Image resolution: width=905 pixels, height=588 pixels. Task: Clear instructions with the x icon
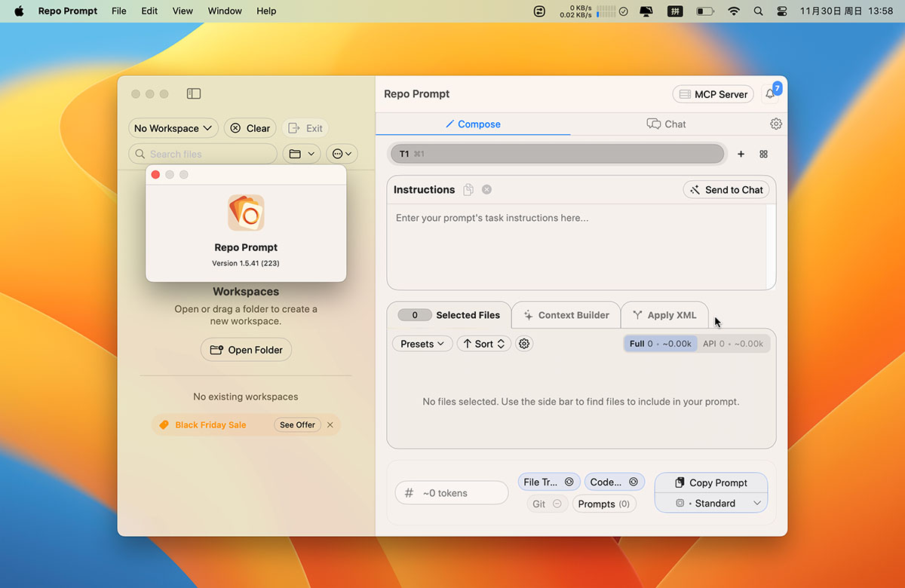tap(487, 190)
